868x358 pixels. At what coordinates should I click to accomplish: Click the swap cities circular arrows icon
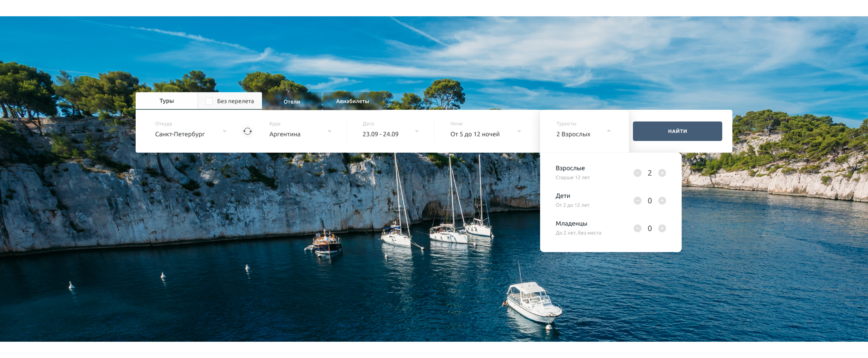click(247, 131)
